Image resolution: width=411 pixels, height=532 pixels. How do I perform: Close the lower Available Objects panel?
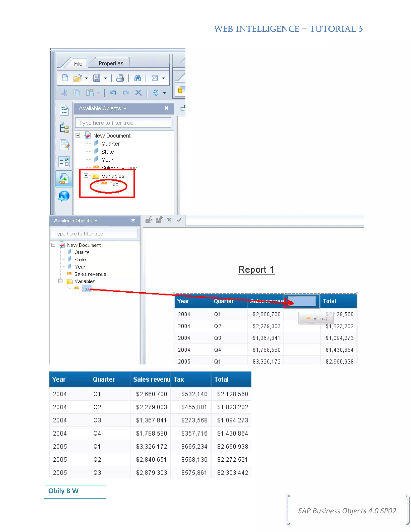click(x=133, y=220)
